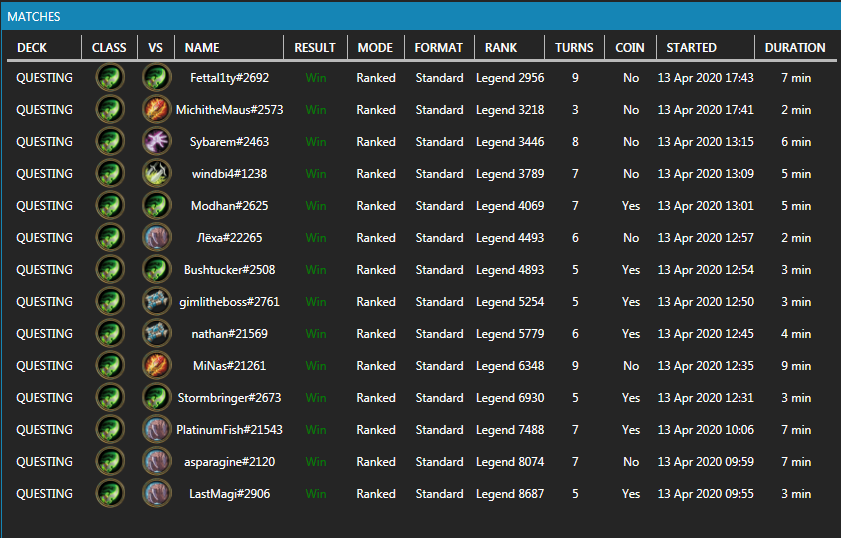Sort matches by DECK column header
Screen dimensions: 841x538
32,48
